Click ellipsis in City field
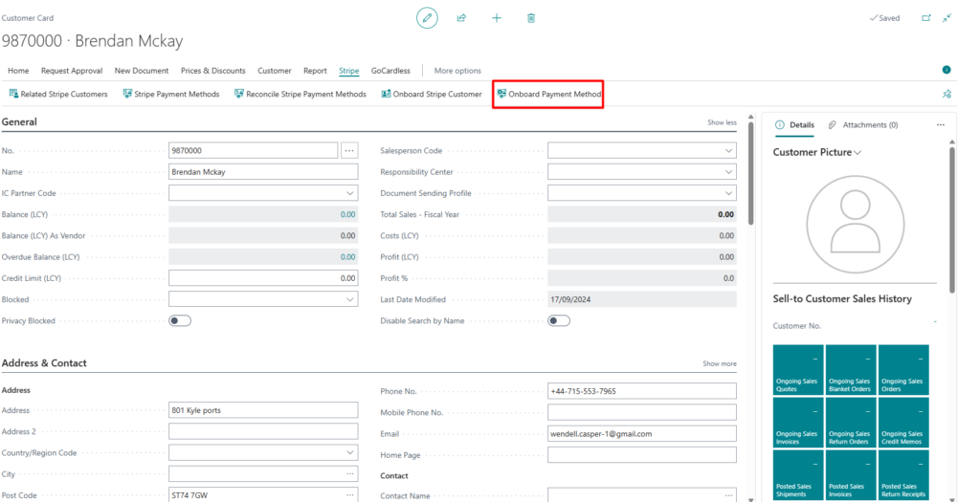Image resolution: width=980 pixels, height=502 pixels. coord(350,474)
